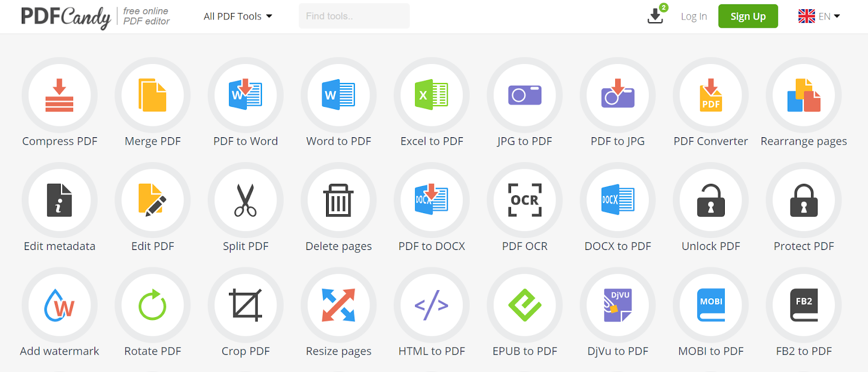The height and width of the screenshot is (372, 868).
Task: Open JPG to PDF camera icon
Action: (x=525, y=95)
